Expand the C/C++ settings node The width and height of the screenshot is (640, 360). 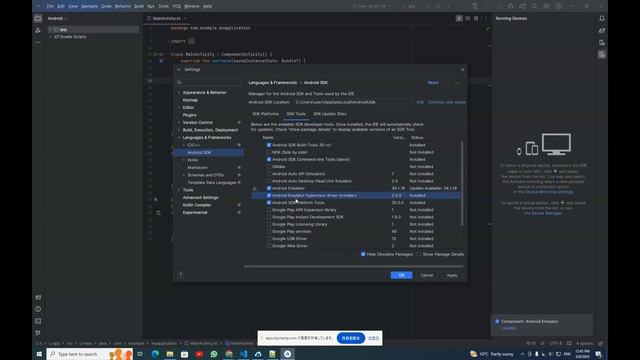[184, 145]
